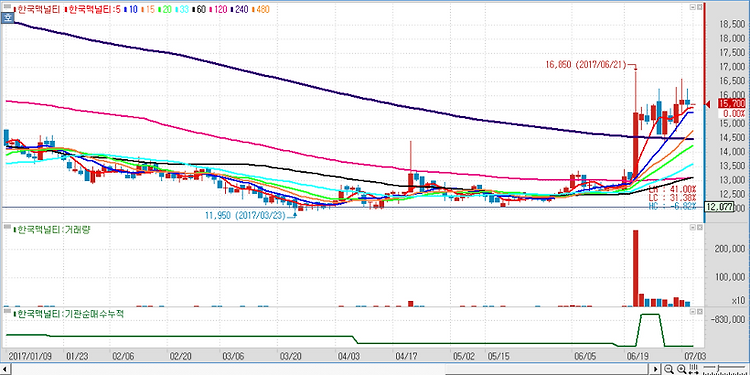
Task: Click the LC : 31.38% statistic
Action: click(672, 198)
